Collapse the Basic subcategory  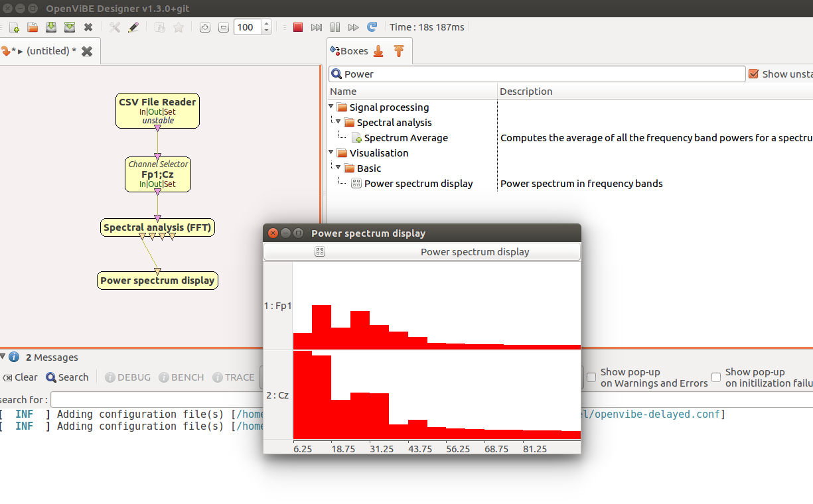(338, 168)
